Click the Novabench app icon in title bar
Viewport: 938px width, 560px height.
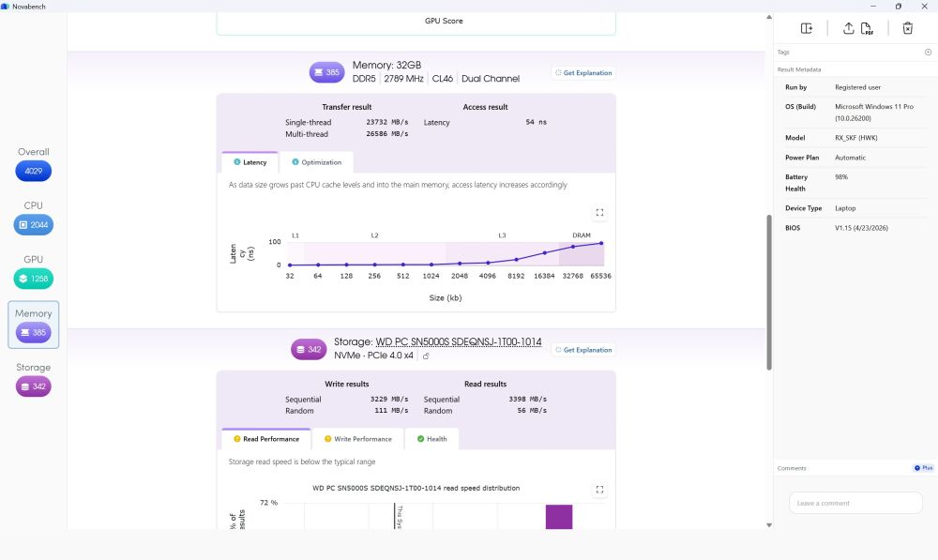(6, 6)
